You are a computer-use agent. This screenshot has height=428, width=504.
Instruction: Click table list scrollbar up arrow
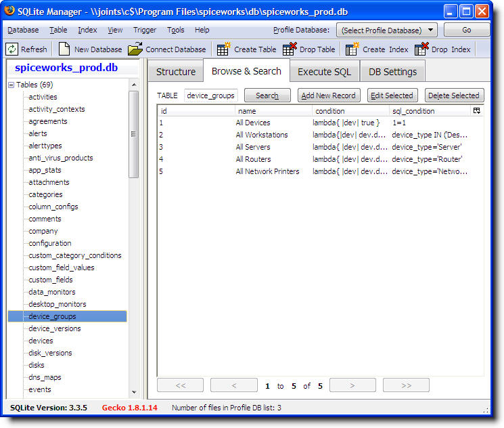pyautogui.click(x=134, y=85)
